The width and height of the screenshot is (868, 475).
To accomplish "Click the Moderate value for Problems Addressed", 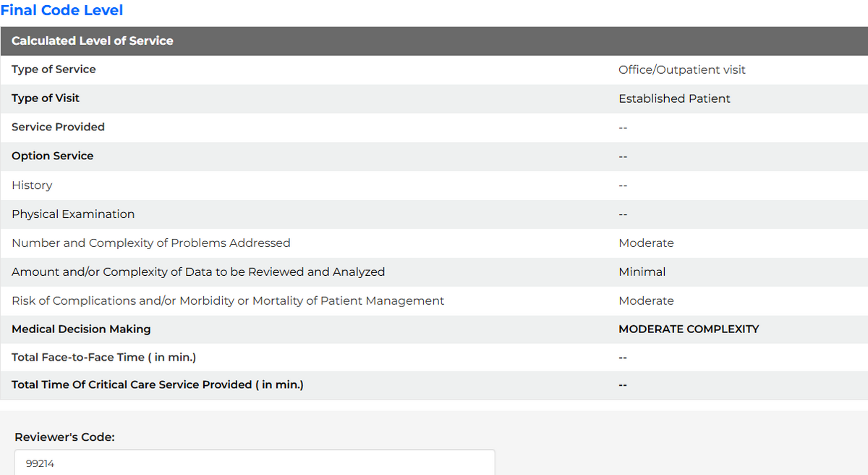I will [x=646, y=243].
